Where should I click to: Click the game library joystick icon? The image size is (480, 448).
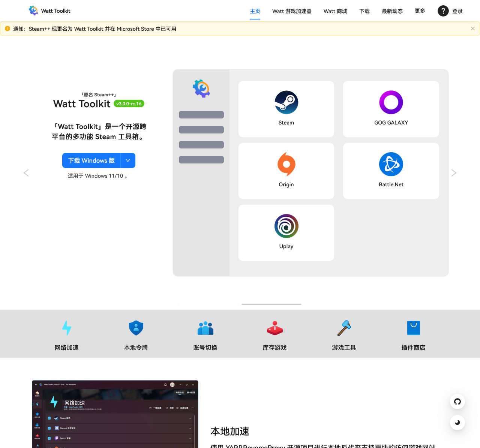pos(275,328)
